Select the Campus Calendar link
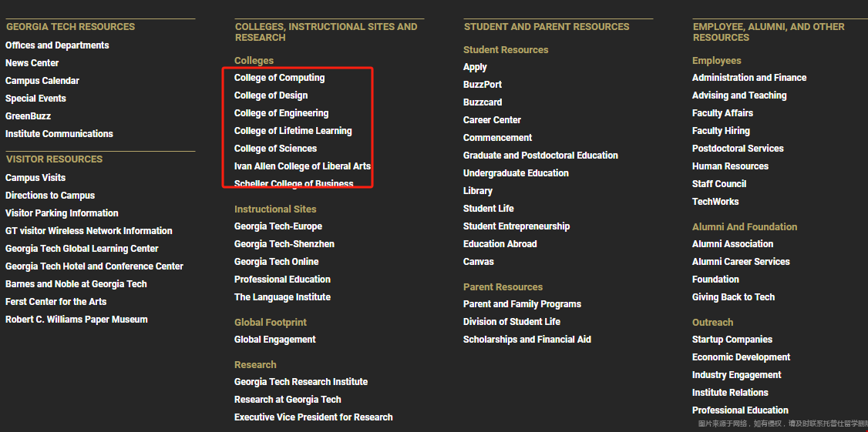 pos(42,81)
